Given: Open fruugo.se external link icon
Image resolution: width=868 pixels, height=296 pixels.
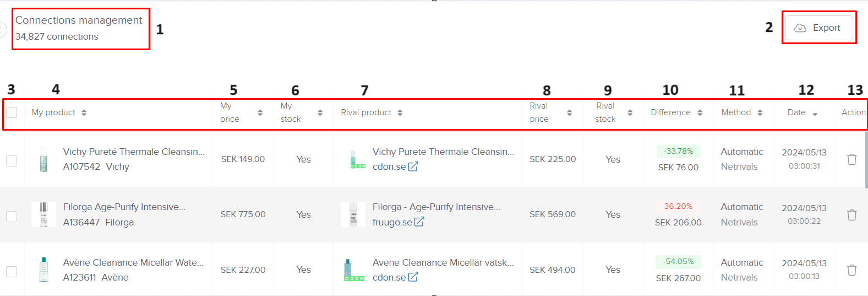Looking at the screenshot, I should pos(419,222).
